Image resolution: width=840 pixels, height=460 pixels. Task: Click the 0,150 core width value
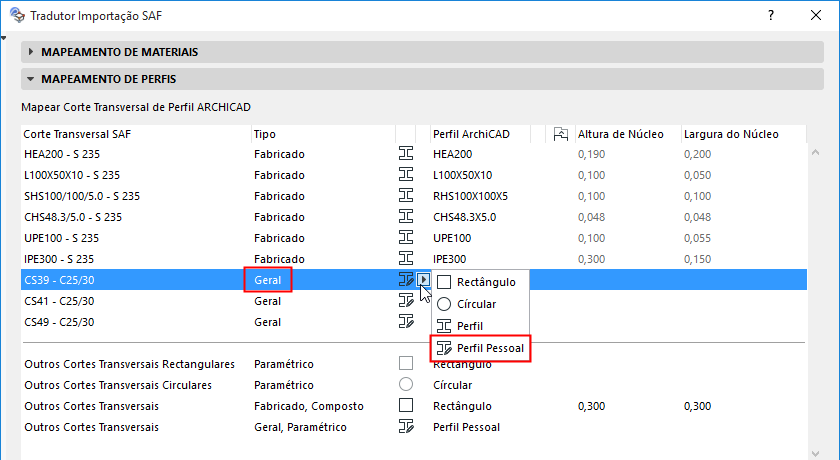(x=698, y=259)
